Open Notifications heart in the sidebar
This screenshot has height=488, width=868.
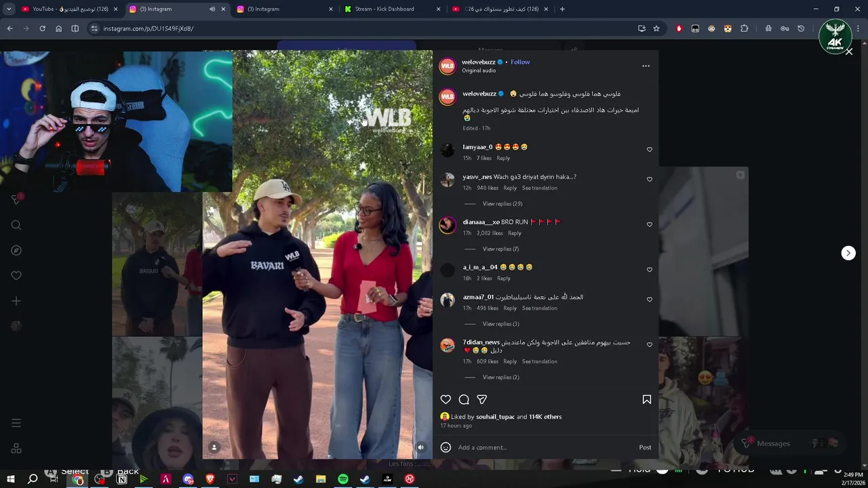click(16, 275)
